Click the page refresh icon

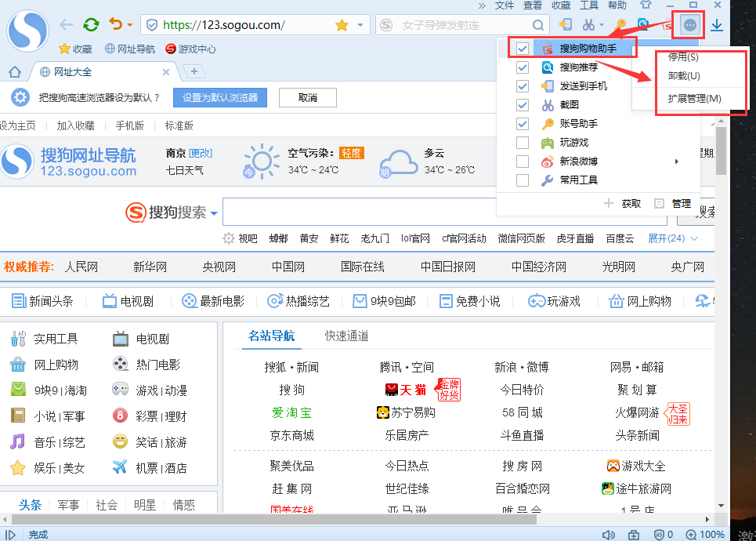click(91, 24)
